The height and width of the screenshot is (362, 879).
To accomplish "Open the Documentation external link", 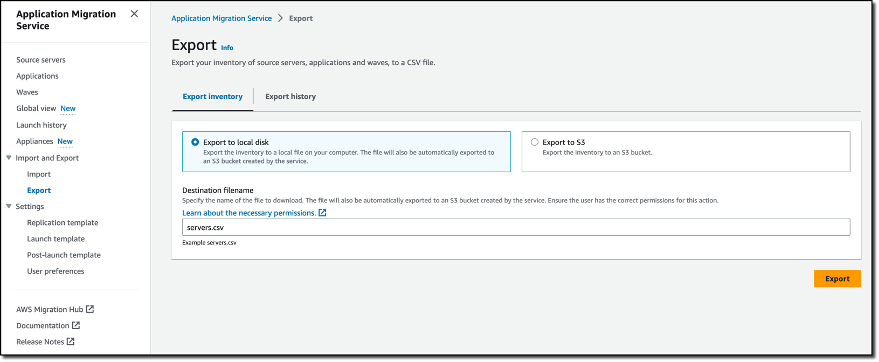I will click(48, 326).
